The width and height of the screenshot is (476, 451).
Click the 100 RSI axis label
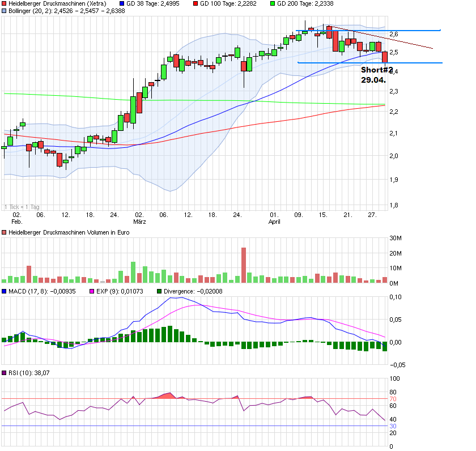tap(395, 378)
